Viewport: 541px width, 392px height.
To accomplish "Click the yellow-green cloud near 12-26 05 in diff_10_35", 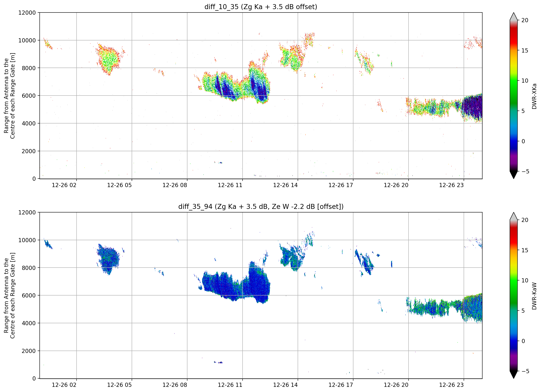I will click(x=108, y=60).
